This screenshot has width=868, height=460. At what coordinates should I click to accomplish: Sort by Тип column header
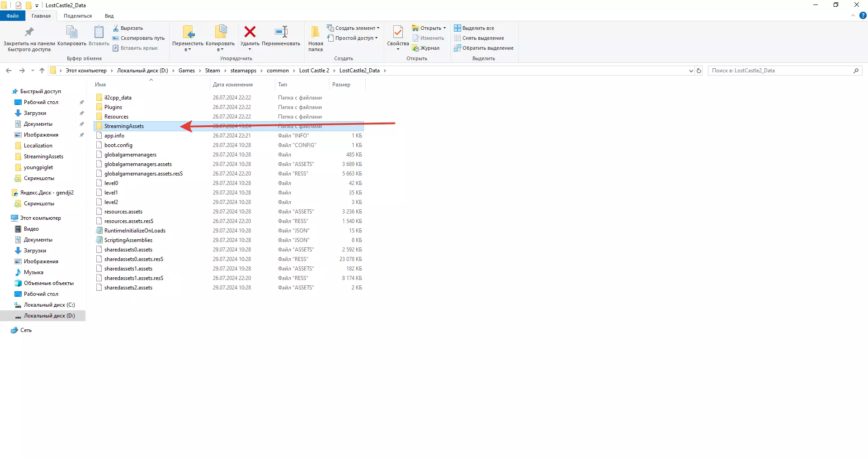click(283, 85)
